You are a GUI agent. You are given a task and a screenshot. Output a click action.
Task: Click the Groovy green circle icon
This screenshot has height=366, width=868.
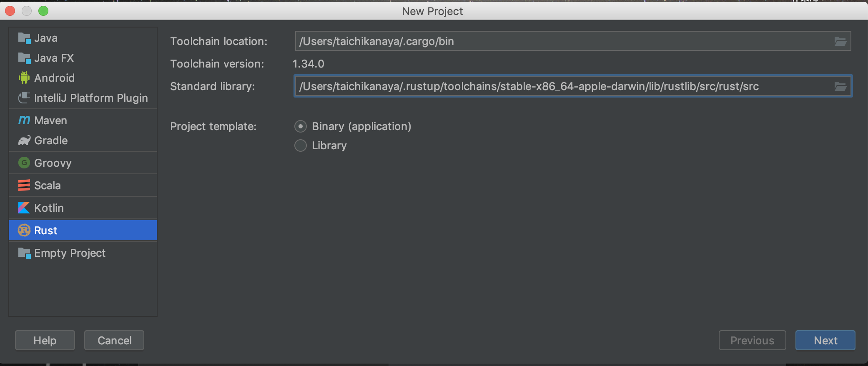(24, 163)
